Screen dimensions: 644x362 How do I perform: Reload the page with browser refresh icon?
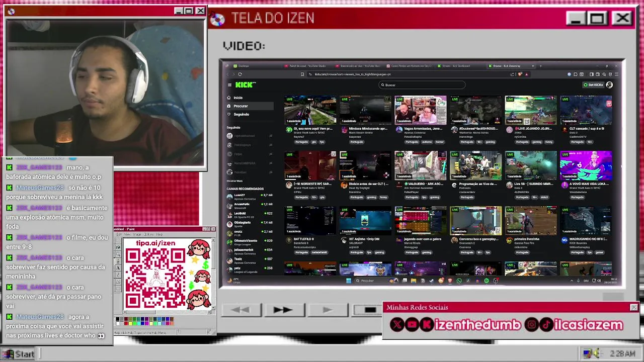click(x=240, y=74)
